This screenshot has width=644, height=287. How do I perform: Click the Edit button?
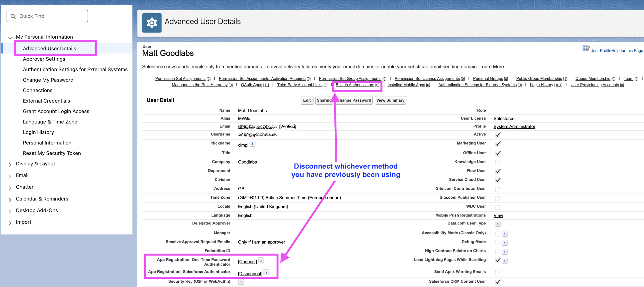click(x=307, y=100)
